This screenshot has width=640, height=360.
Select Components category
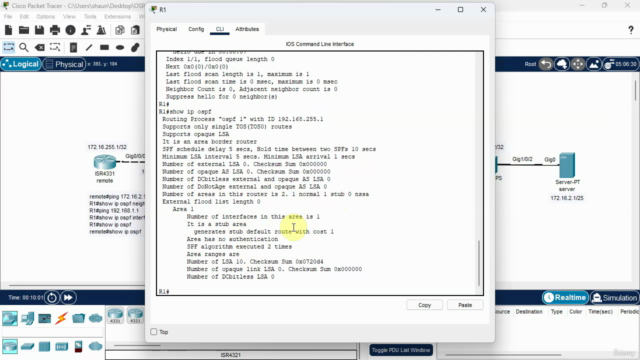[x=44, y=318]
